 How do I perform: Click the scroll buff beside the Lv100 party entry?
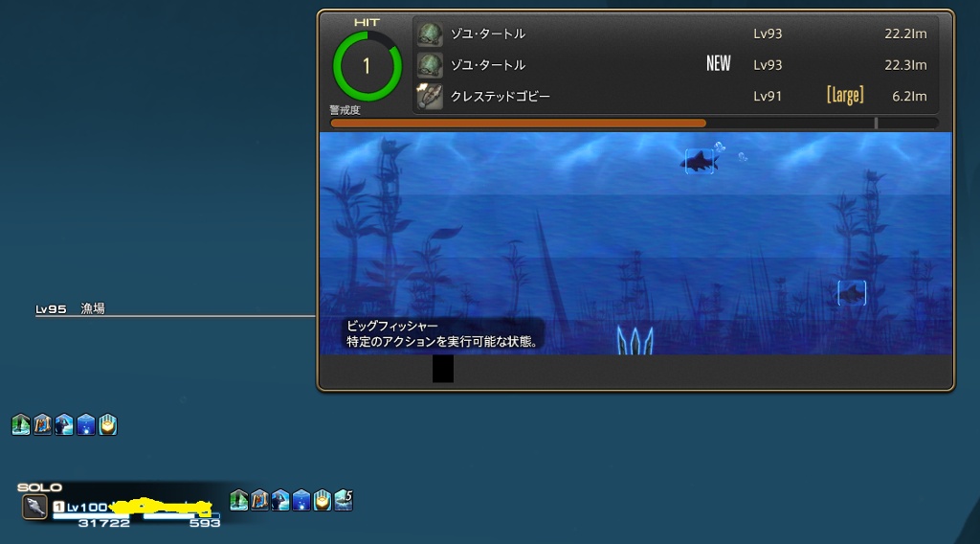[x=259, y=500]
